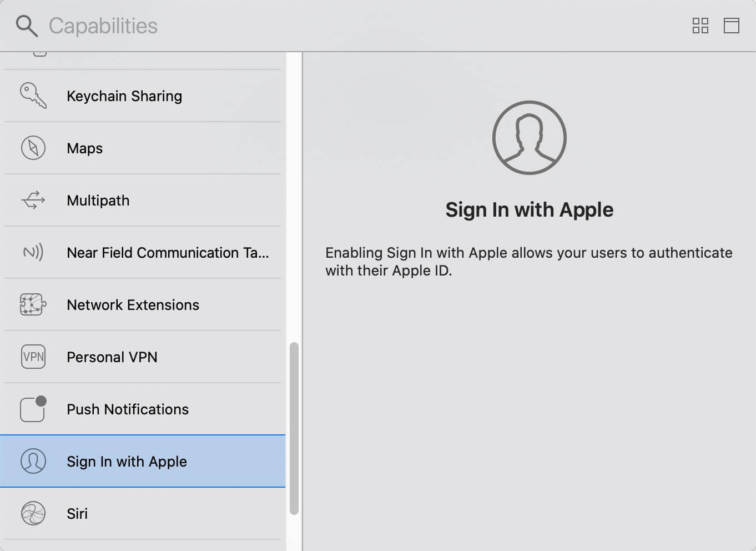
Task: Click the Apple ID description text
Action: pyautogui.click(x=528, y=262)
